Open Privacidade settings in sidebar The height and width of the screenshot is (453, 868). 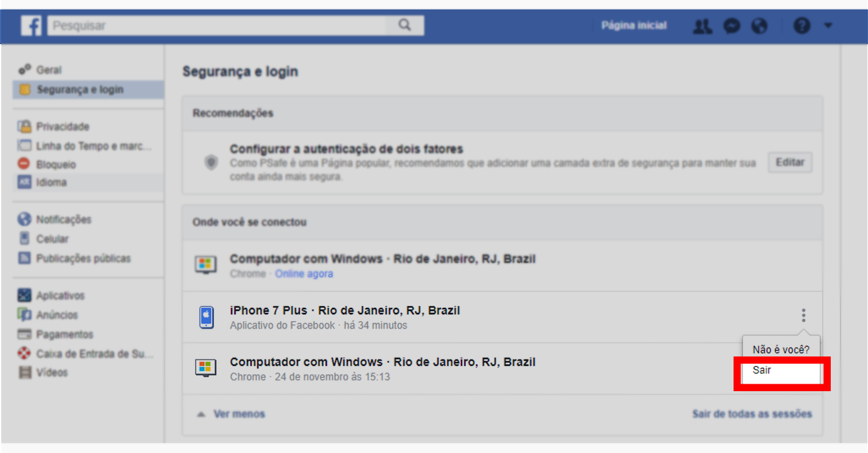point(62,126)
